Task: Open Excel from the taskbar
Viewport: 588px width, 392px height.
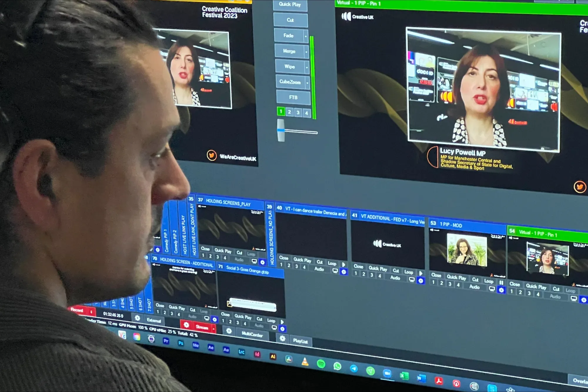Action: click(404, 376)
